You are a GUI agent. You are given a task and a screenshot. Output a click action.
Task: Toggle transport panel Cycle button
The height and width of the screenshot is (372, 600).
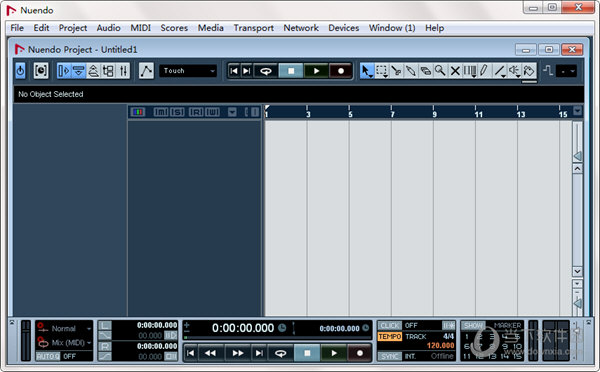[x=280, y=353]
